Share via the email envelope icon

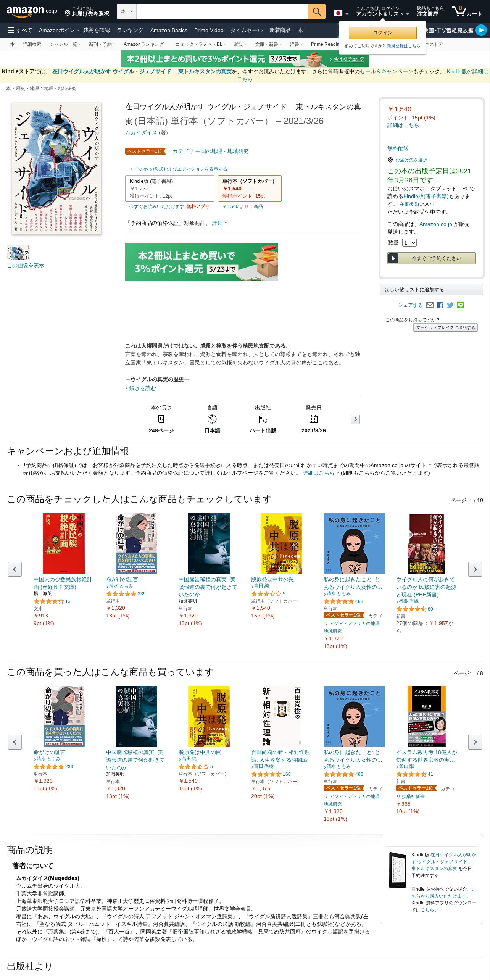click(x=430, y=305)
